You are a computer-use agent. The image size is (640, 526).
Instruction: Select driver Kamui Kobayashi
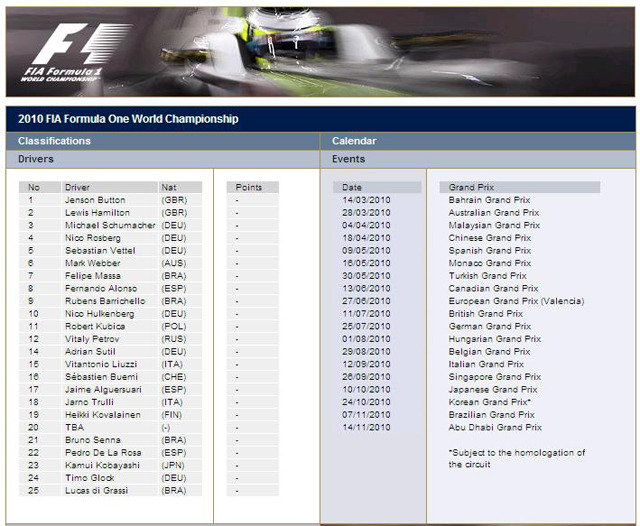click(x=102, y=466)
